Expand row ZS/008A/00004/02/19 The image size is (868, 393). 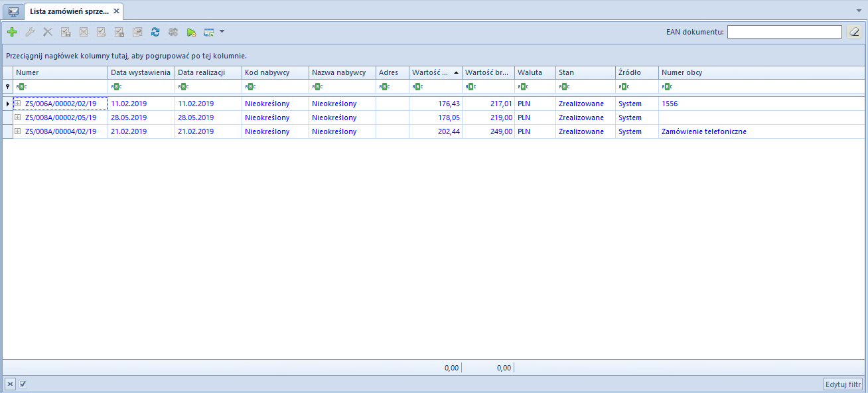[x=18, y=131]
